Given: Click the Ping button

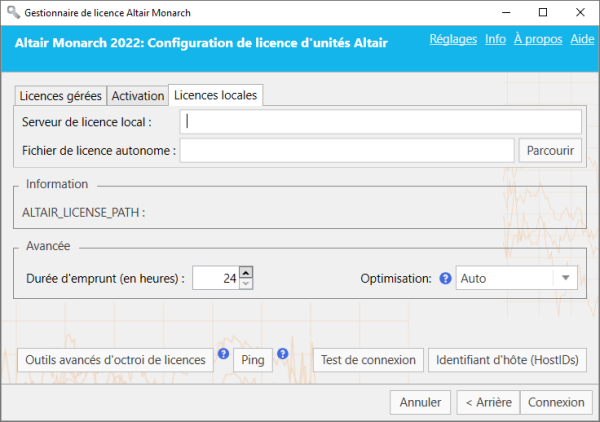Looking at the screenshot, I should pos(253,360).
